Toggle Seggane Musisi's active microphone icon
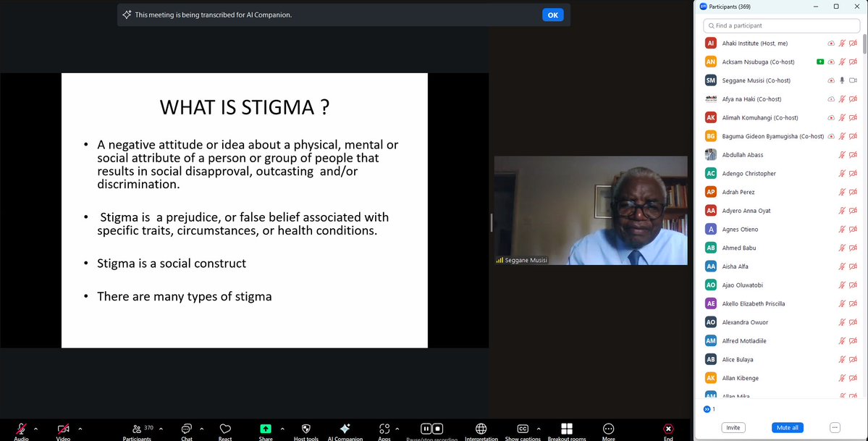This screenshot has height=441, width=868. tap(843, 80)
